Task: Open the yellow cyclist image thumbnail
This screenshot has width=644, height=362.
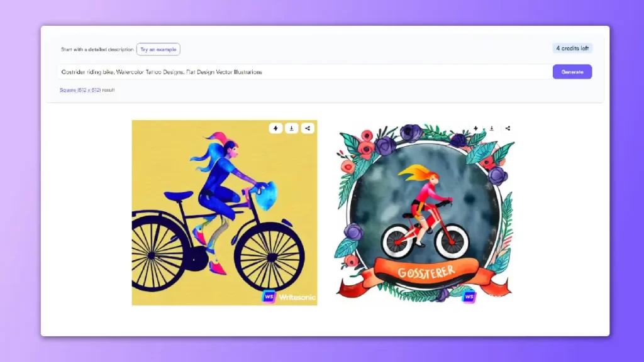Action: (x=225, y=212)
